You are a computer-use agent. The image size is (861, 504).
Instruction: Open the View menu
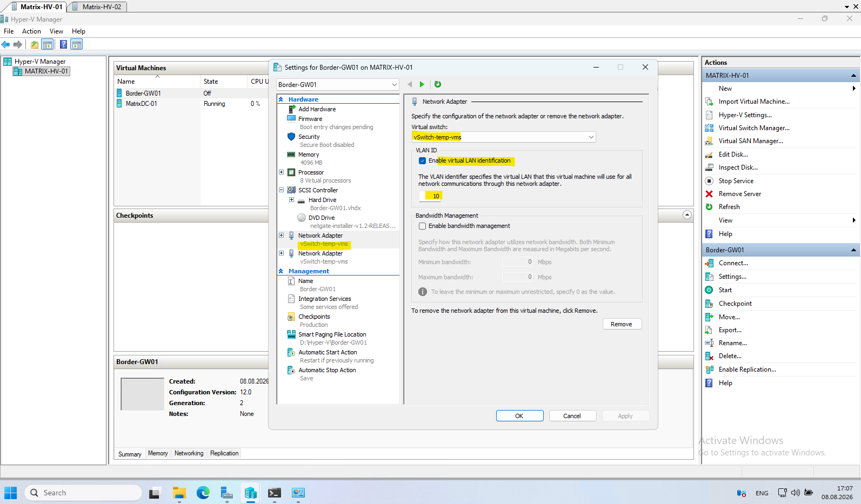pos(56,31)
